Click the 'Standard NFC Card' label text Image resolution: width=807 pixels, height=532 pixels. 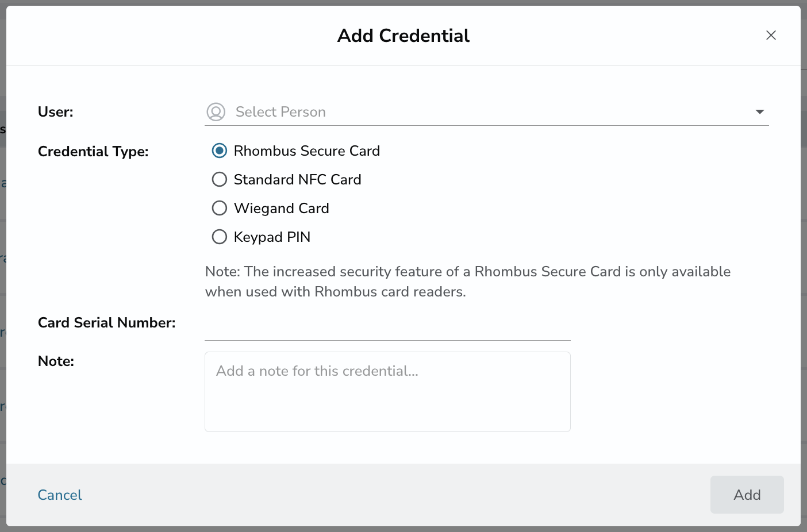(298, 180)
